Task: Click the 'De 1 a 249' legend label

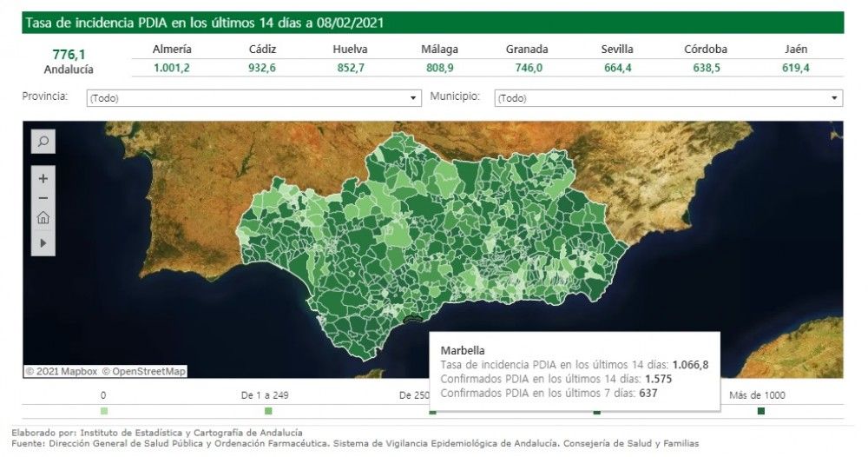Action: pos(265,395)
